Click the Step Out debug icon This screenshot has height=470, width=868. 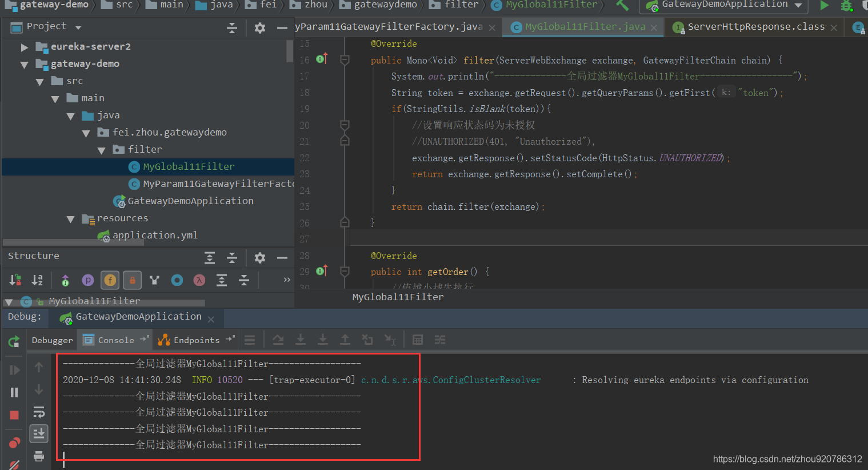345,340
